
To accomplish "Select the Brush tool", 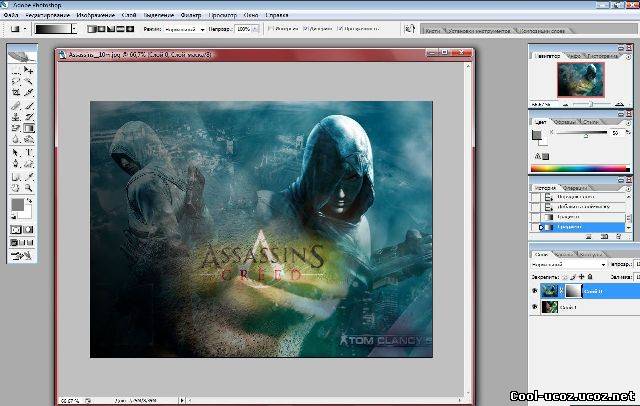I will (28, 106).
